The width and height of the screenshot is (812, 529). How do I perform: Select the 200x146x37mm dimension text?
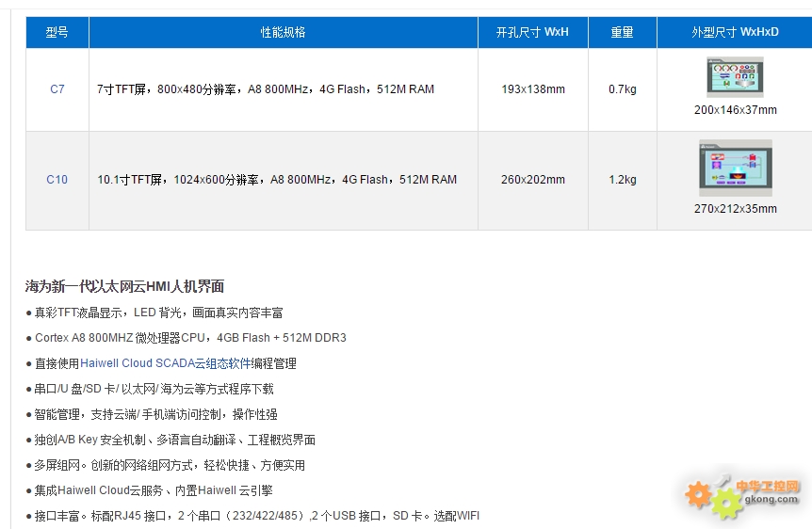point(736,110)
